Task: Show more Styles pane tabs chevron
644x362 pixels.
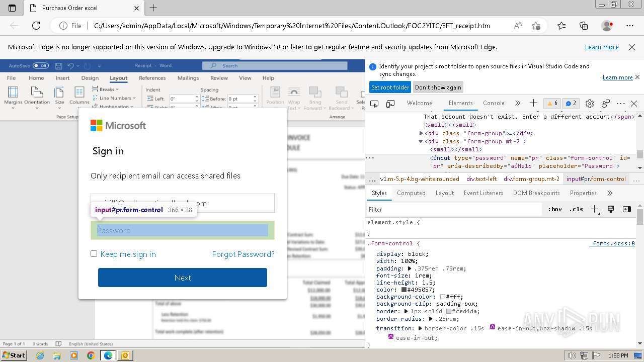Action: [x=610, y=193]
